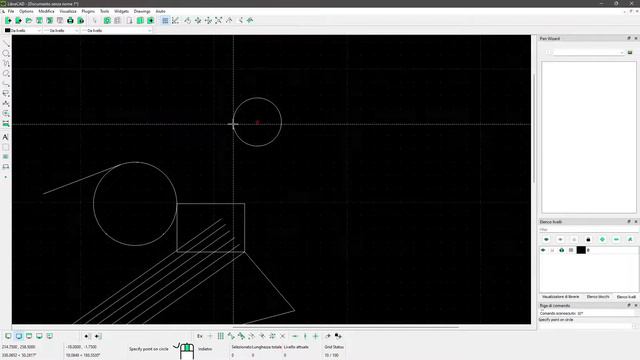Open the line width dropdown
Viewport: 640px width, 360px height.
61,31
